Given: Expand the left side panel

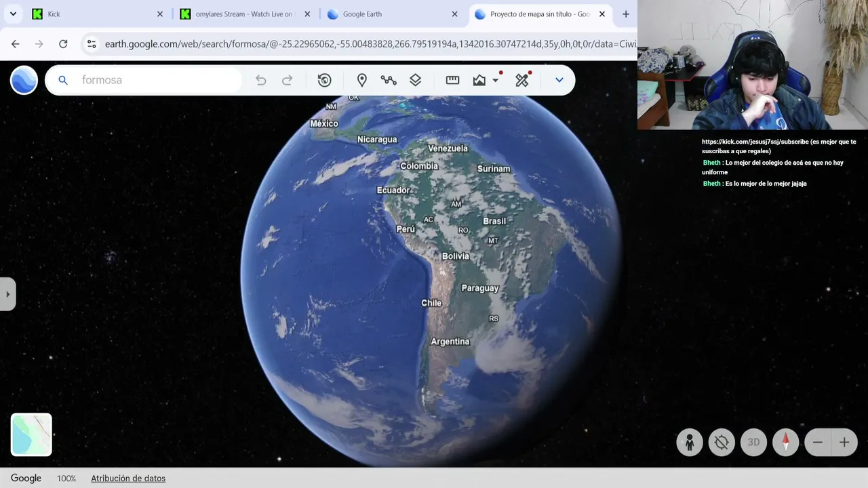Looking at the screenshot, I should pyautogui.click(x=7, y=294).
